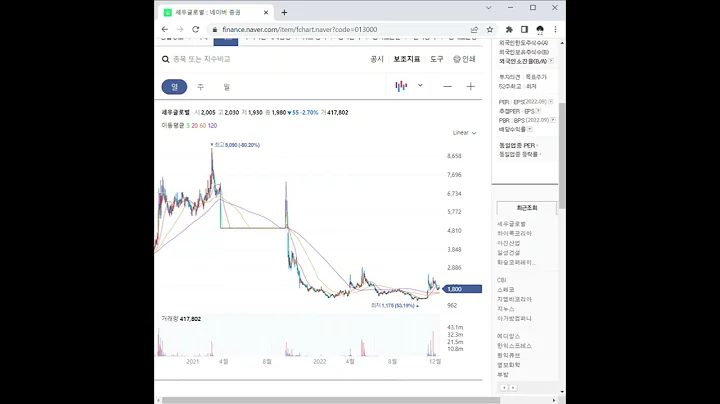Open CBI in recent list
This screenshot has width=720, height=404.
tap(501, 280)
